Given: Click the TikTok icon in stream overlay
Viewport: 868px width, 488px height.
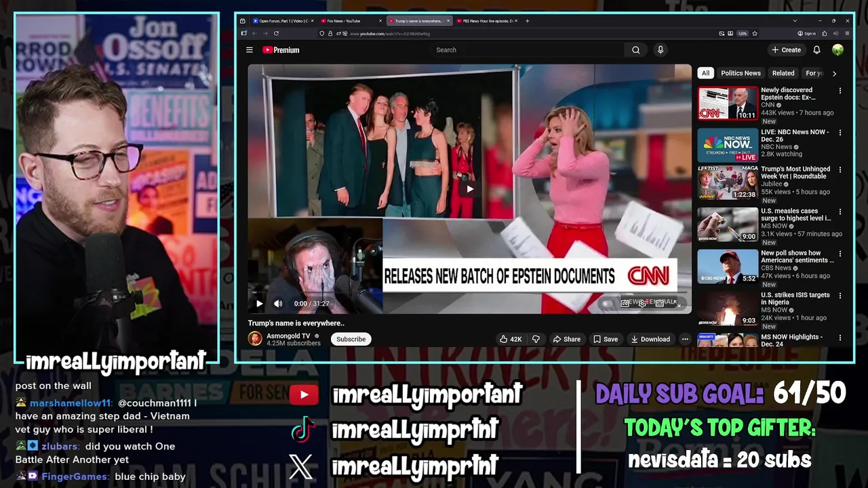Looking at the screenshot, I should (x=302, y=430).
